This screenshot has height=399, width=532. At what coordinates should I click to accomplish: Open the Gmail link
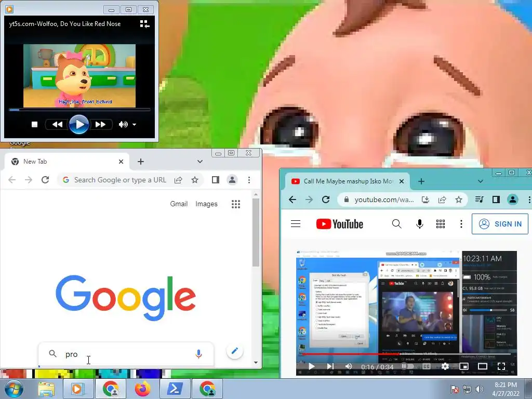(179, 204)
